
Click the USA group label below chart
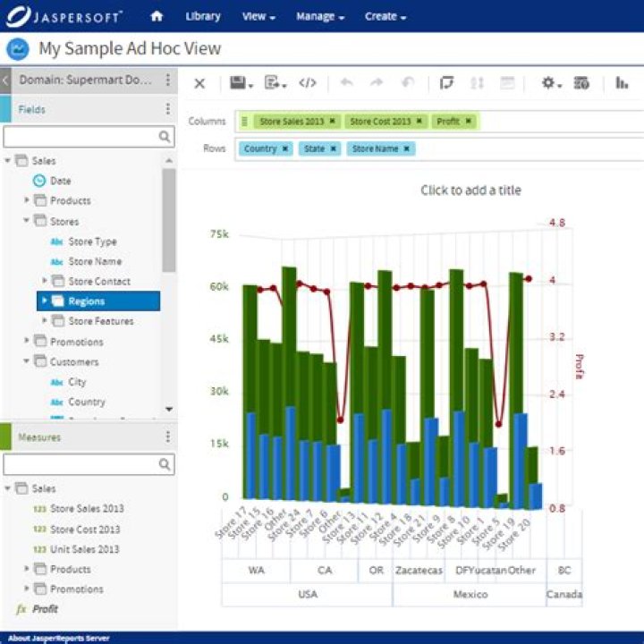pyautogui.click(x=307, y=594)
